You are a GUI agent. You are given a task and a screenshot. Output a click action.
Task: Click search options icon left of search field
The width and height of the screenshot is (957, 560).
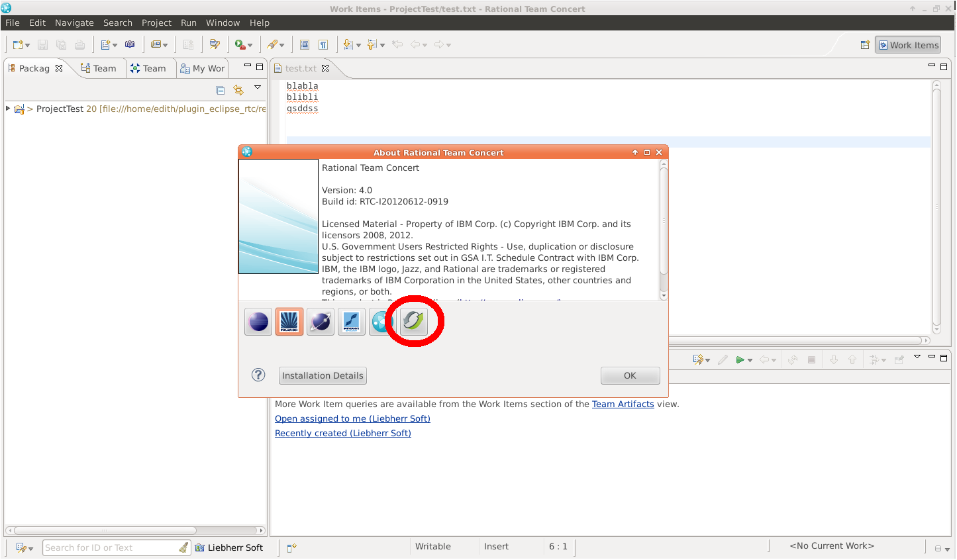[x=21, y=548]
